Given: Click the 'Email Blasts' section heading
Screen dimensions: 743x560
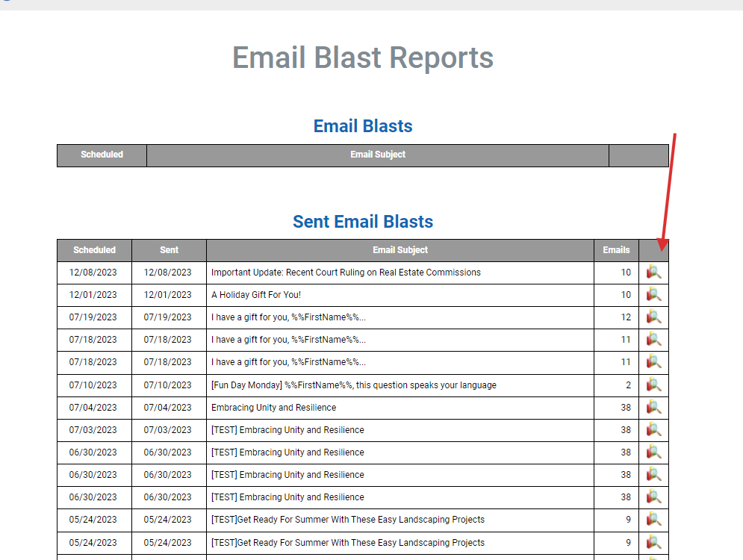Looking at the screenshot, I should click(x=363, y=126).
